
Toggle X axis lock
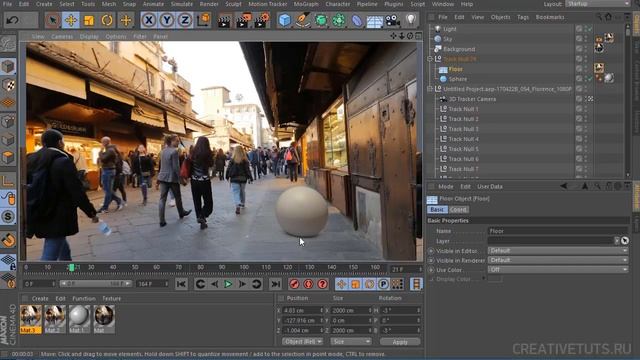pyautogui.click(x=149, y=20)
